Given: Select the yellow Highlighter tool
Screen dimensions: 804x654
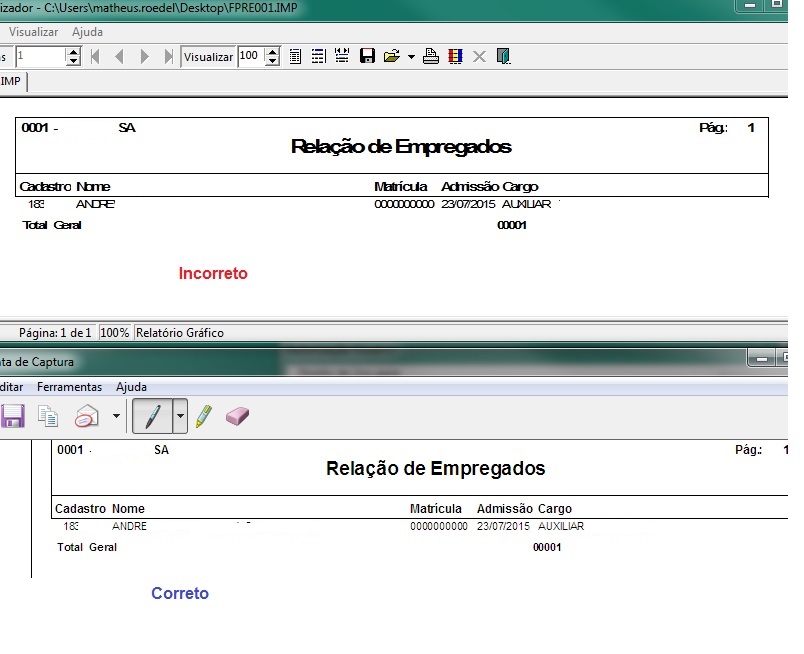Looking at the screenshot, I should coord(204,416).
